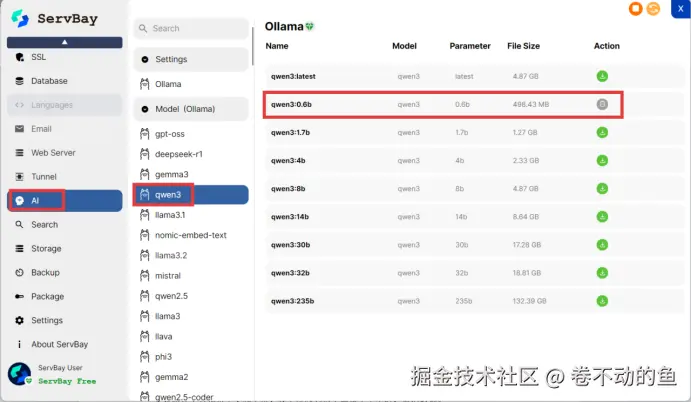
Task: Select the AI sidebar item
Action: coord(65,201)
